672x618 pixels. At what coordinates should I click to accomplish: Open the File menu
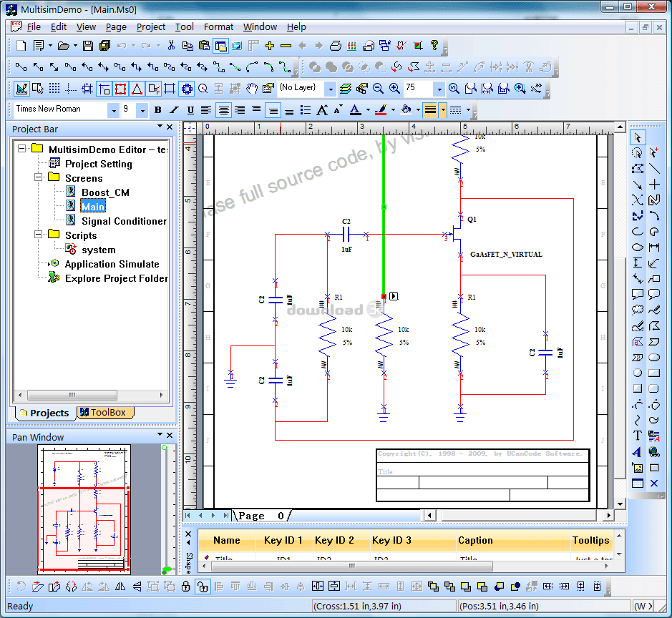coord(34,27)
